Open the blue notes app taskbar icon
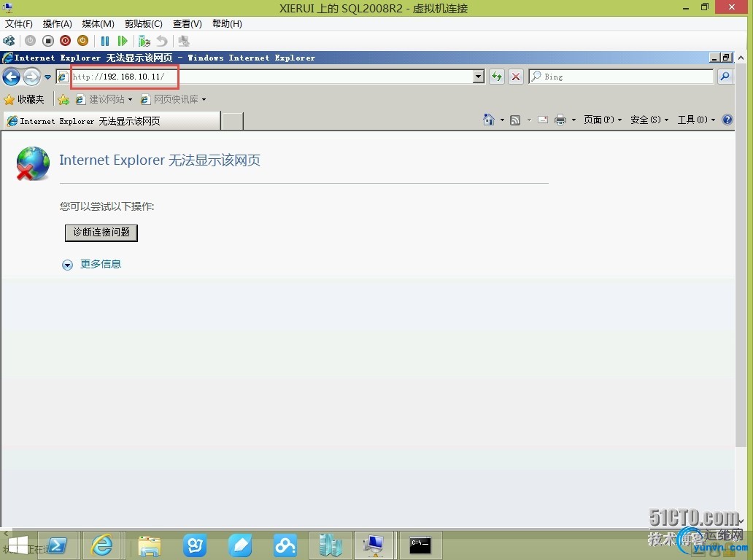 [x=239, y=545]
